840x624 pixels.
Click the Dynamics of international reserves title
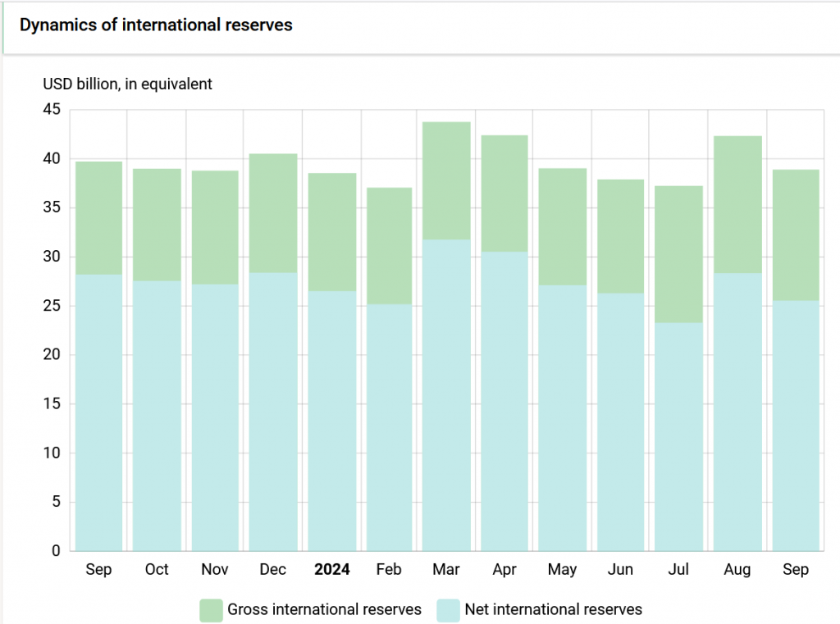(x=156, y=25)
